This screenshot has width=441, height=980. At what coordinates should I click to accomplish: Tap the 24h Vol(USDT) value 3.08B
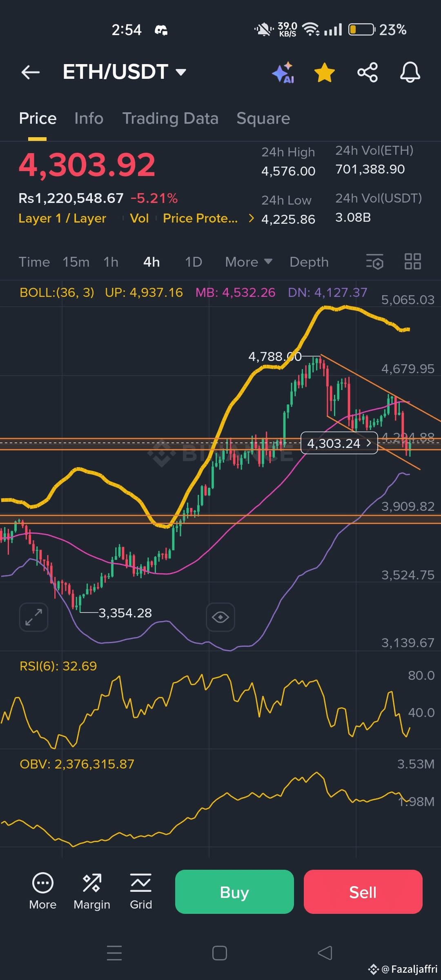[353, 217]
